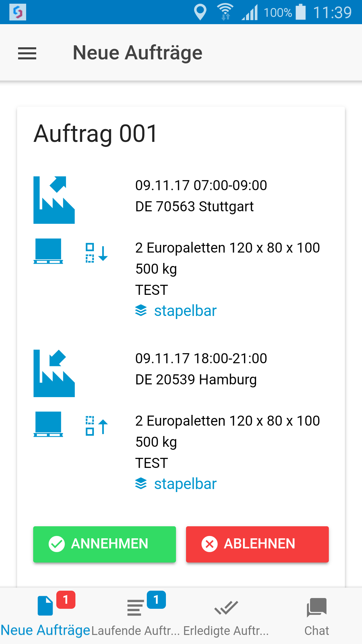Tap the pallet icon under Hamburg
Screen dimensions: 362x644
pos(48,424)
